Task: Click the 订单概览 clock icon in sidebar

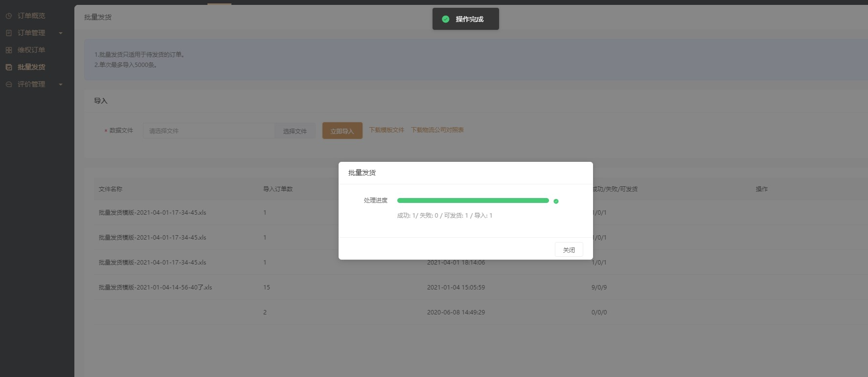Action: click(x=9, y=16)
